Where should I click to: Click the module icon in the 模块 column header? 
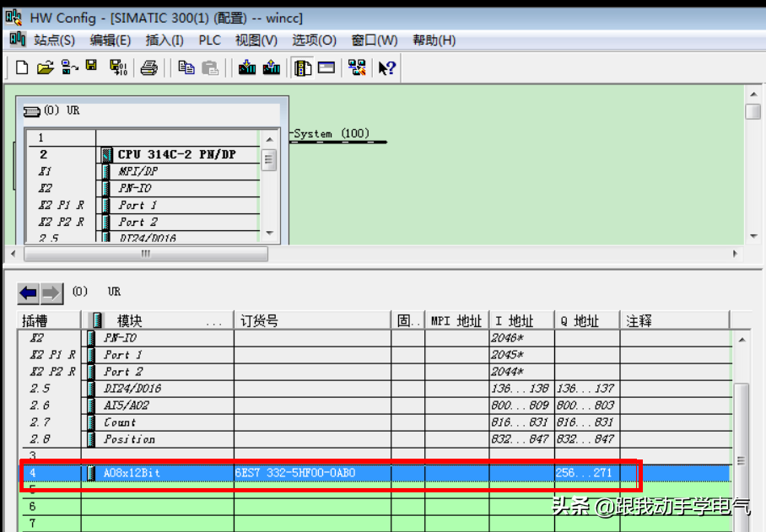97,320
